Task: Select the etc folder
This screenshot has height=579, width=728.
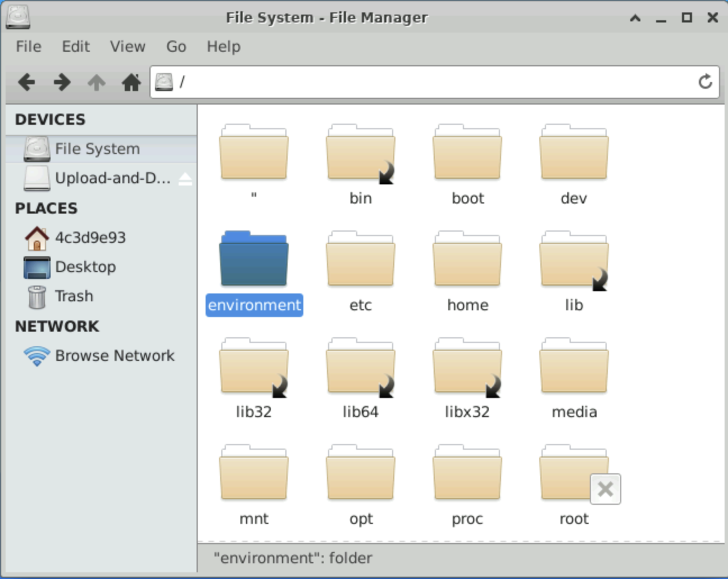Action: [360, 260]
